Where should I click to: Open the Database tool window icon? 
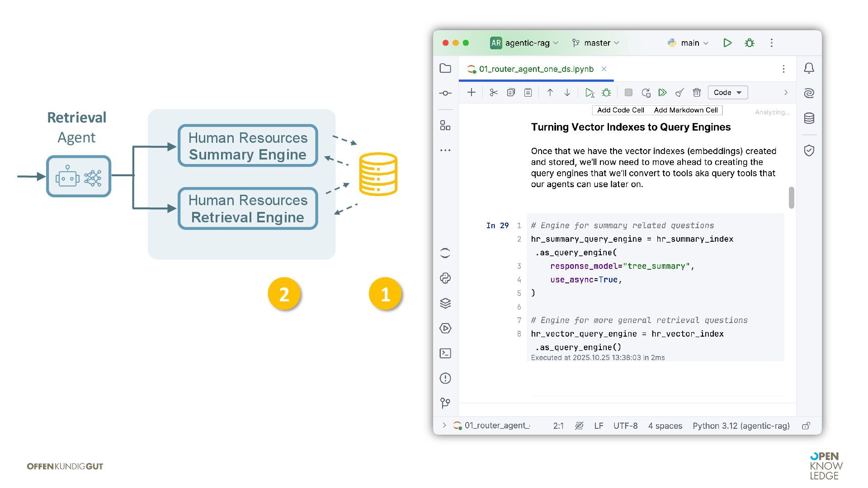tap(809, 118)
